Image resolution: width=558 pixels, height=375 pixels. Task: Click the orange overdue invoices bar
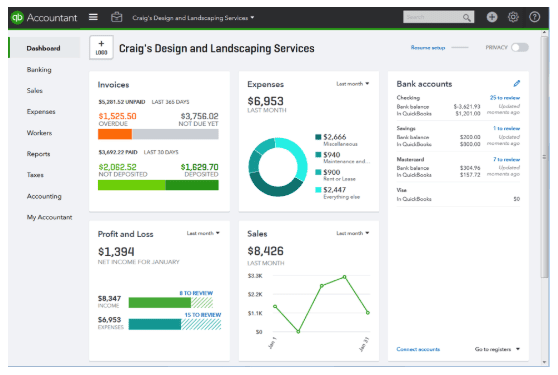tap(115, 134)
